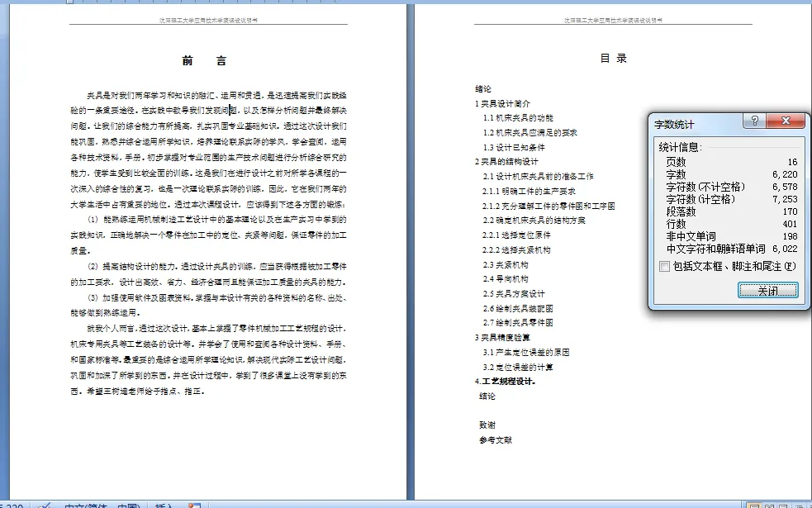Place cursor in the 目 录 heading
812x508 pixels.
pos(615,58)
